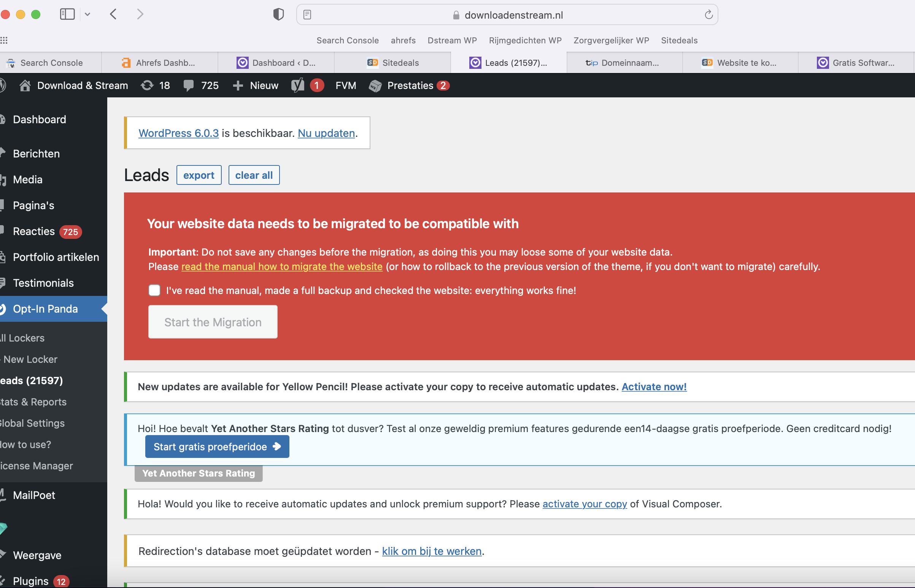Screen dimensions: 915x588
Task: Switch to the Ahrefs Dashboard tab
Action: (160, 63)
